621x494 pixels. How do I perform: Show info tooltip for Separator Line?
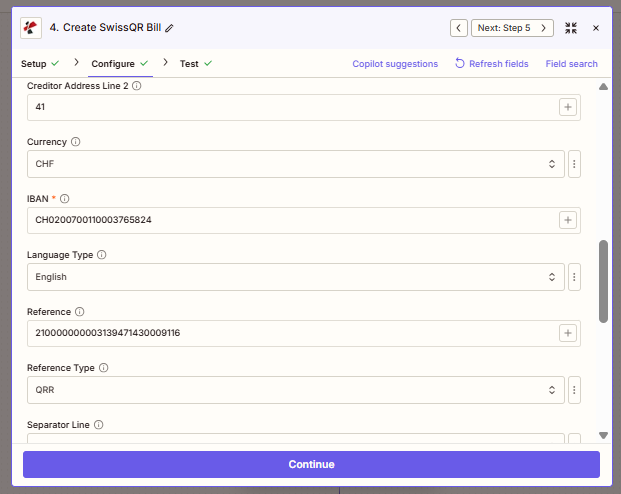98,425
